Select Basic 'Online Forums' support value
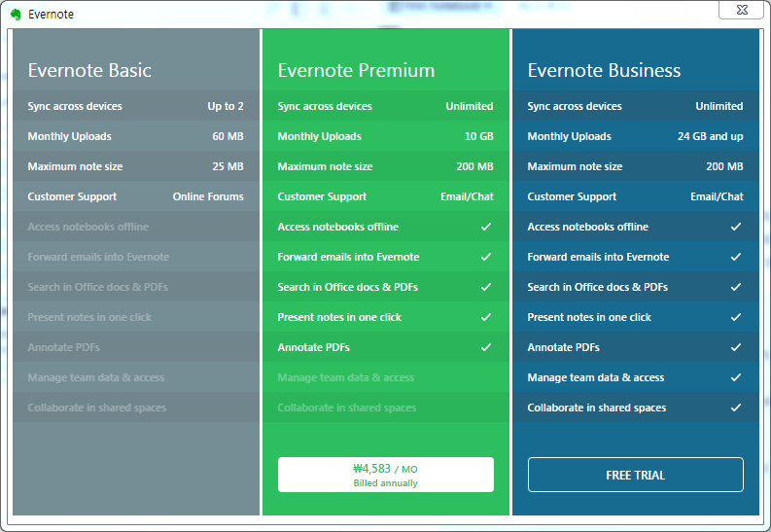This screenshot has width=771, height=532. point(208,196)
